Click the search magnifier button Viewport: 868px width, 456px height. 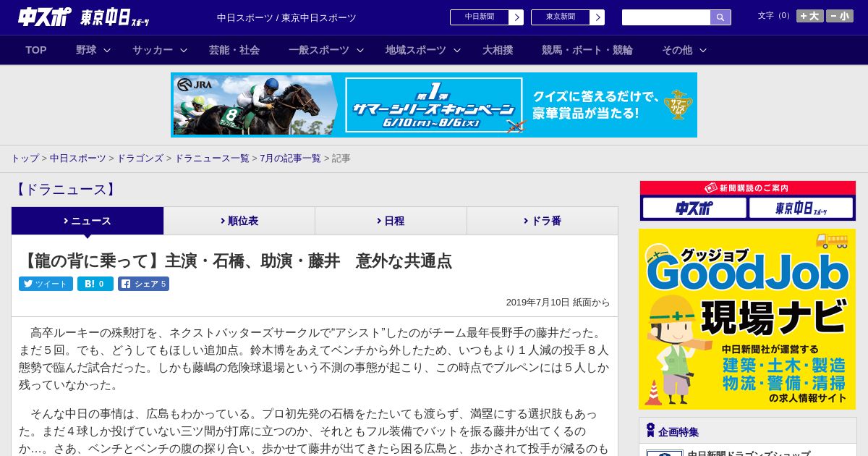pyautogui.click(x=720, y=17)
